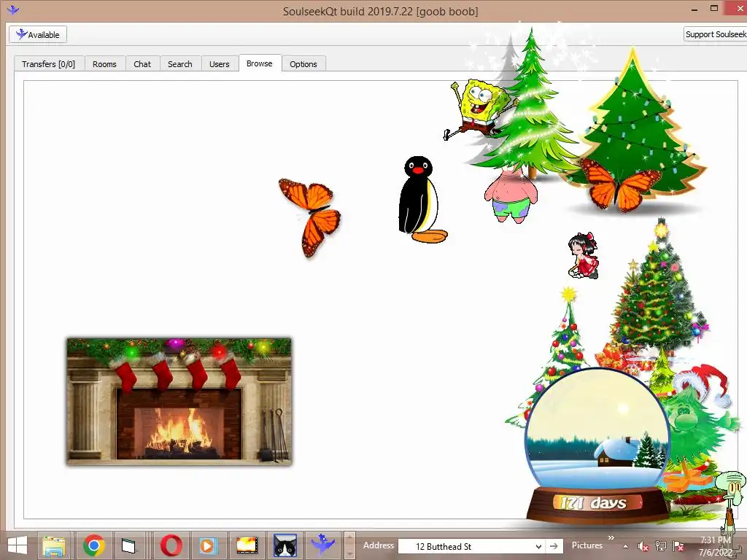Launch Google Chrome from the taskbar
This screenshot has height=560, width=747.
[94, 545]
